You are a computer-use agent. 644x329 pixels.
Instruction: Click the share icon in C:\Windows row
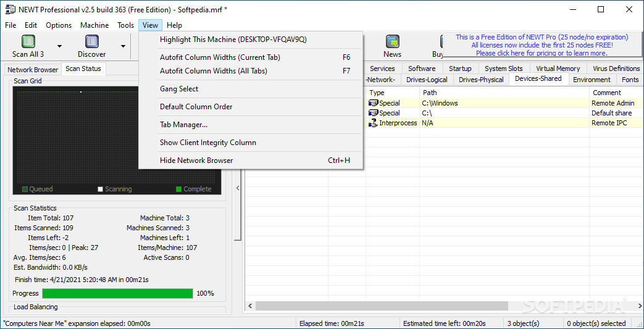(x=374, y=103)
